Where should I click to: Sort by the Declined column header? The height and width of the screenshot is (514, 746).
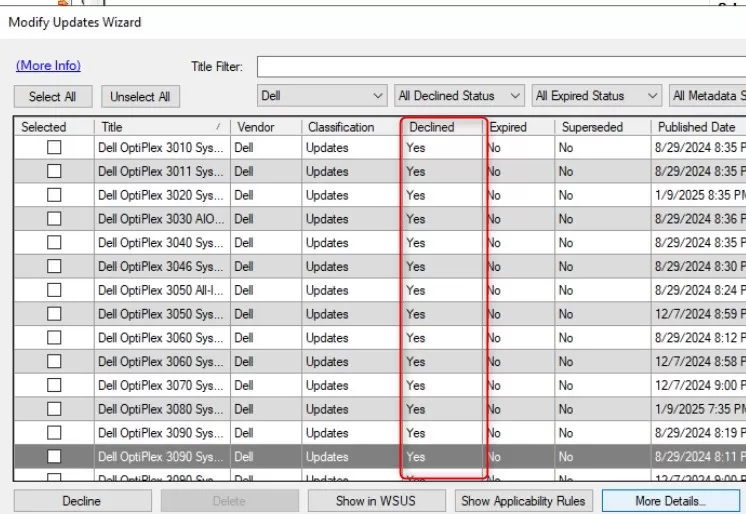(x=443, y=127)
